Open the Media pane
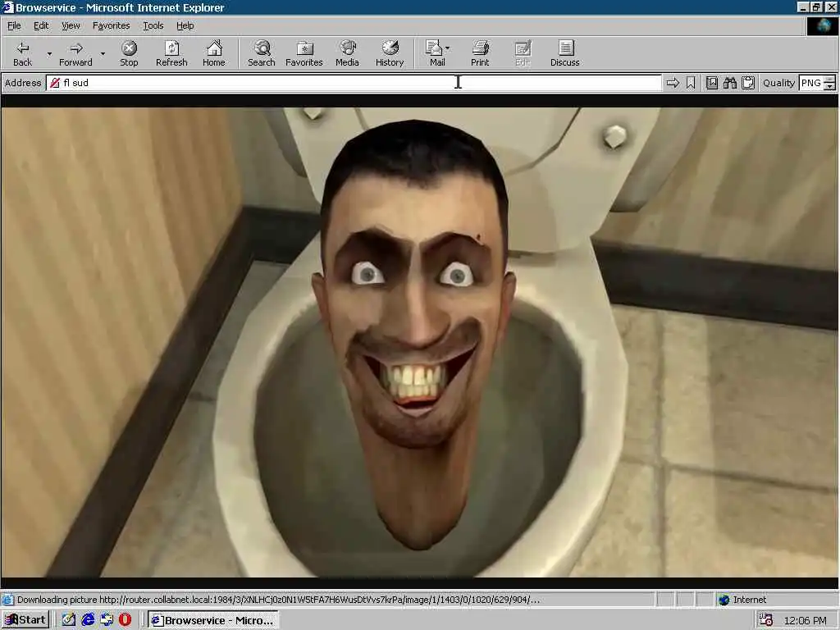 click(347, 53)
